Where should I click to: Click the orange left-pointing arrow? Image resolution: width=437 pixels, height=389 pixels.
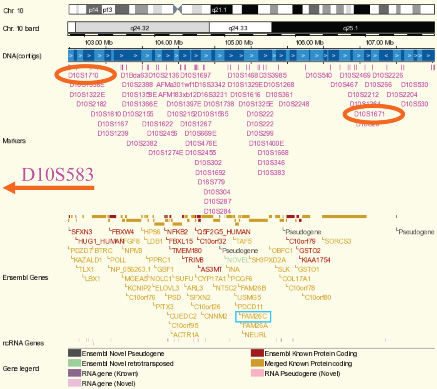point(49,188)
